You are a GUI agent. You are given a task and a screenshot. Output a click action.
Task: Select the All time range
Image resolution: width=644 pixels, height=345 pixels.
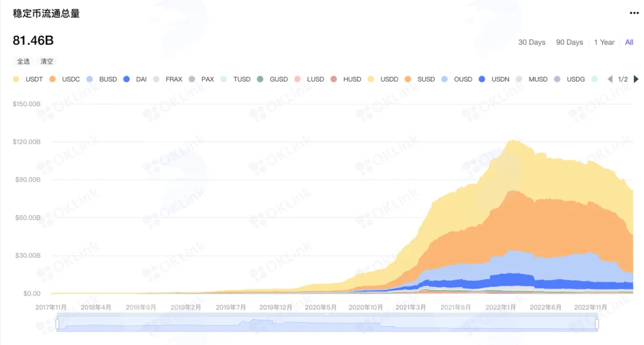pyautogui.click(x=629, y=42)
